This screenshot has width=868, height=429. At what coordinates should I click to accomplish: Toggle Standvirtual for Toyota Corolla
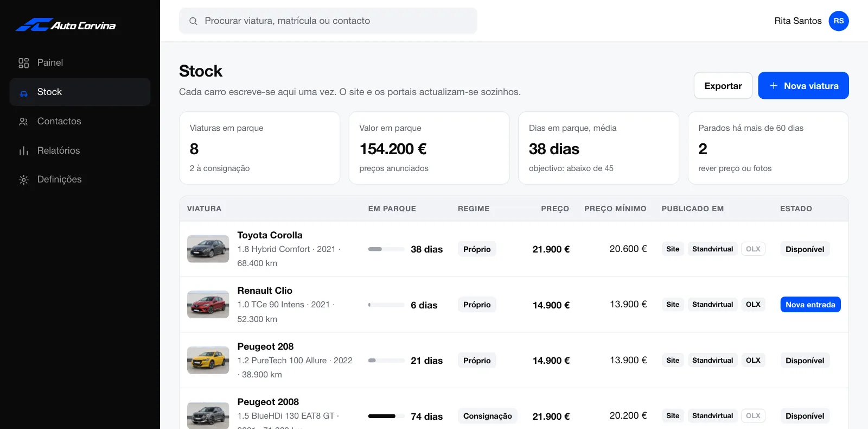[712, 249]
